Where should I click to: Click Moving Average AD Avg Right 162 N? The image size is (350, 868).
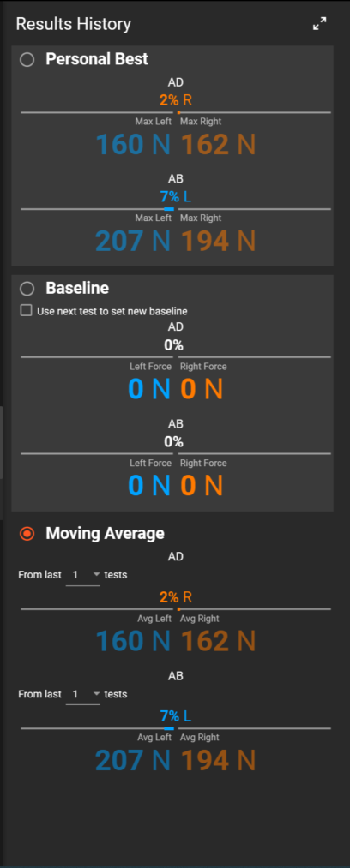218,641
